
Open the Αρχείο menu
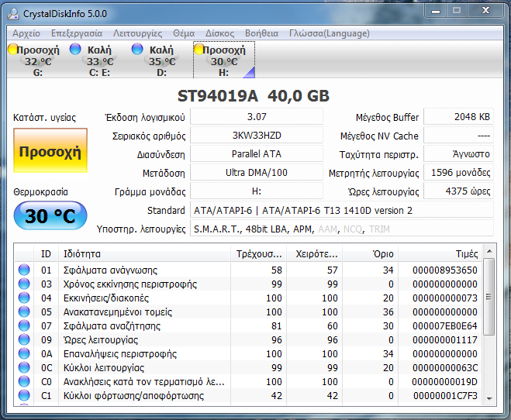pos(26,33)
